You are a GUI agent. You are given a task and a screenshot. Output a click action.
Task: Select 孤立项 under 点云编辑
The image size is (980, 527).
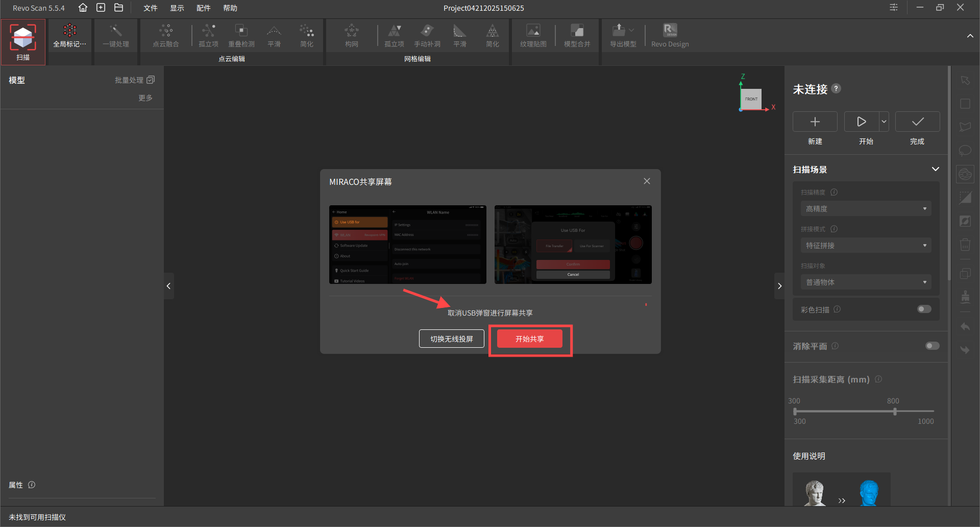pos(208,36)
